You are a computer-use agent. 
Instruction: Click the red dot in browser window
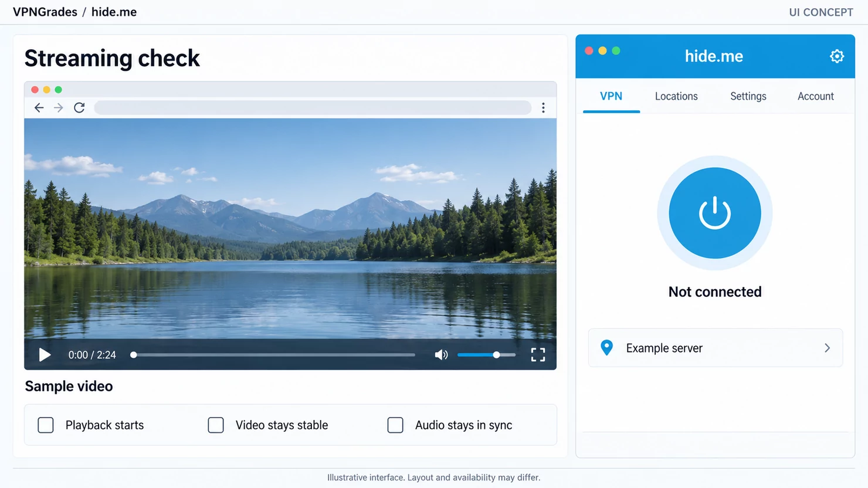35,90
